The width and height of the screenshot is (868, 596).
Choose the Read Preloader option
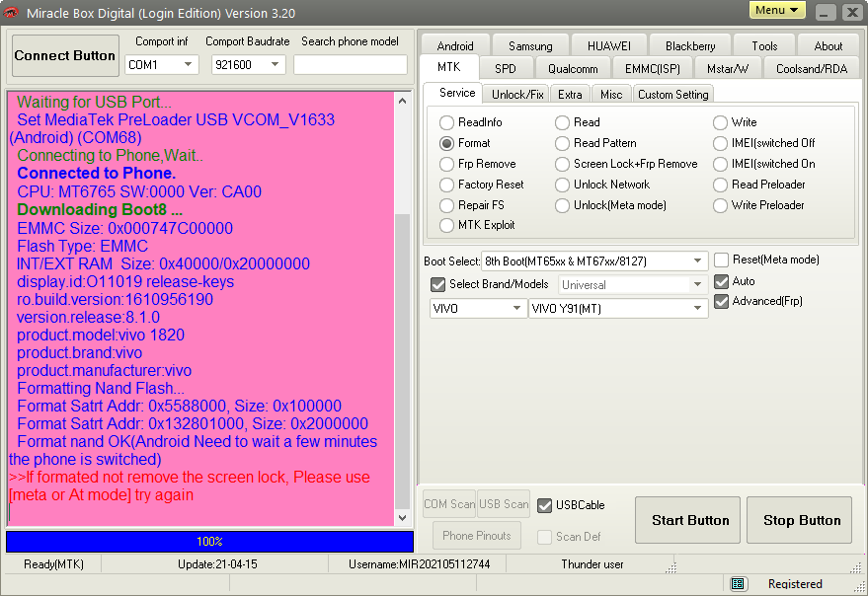(x=759, y=185)
